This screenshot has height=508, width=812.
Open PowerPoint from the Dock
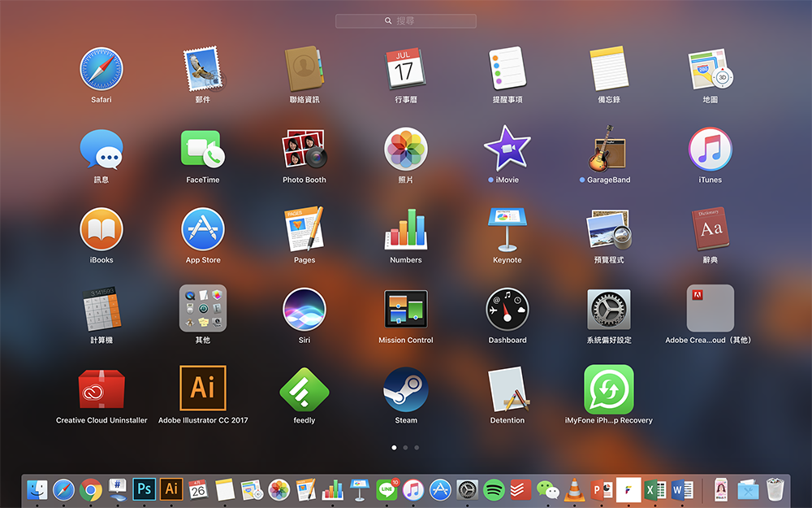click(x=601, y=490)
